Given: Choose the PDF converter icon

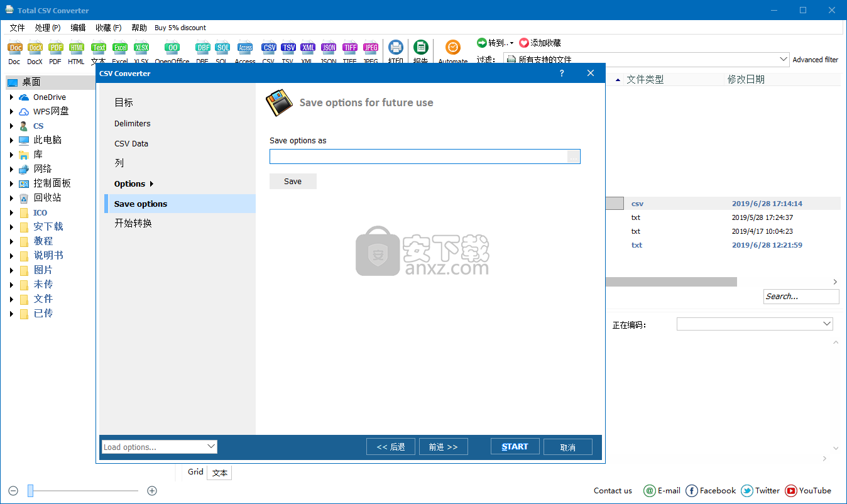Looking at the screenshot, I should pos(56,47).
